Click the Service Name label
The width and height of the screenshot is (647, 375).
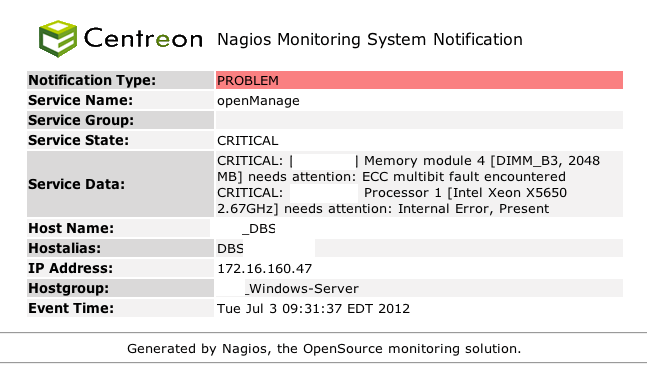tap(80, 100)
